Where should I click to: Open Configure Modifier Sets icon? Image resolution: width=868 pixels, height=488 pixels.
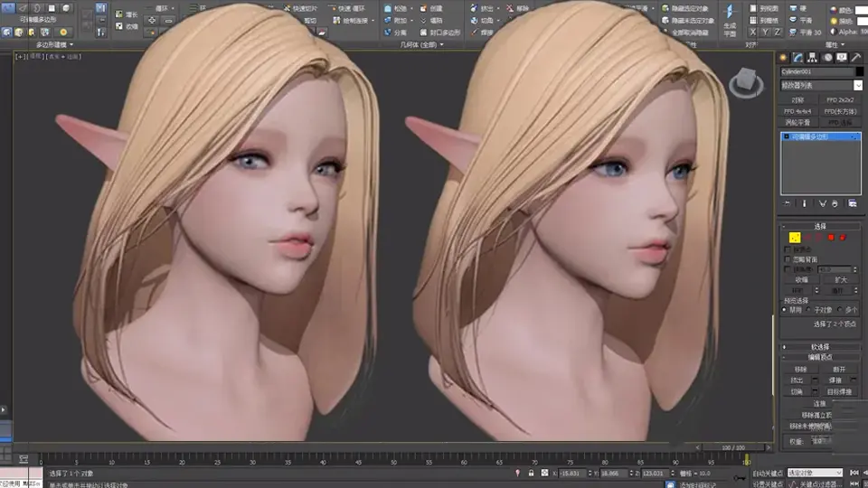pyautogui.click(x=853, y=203)
